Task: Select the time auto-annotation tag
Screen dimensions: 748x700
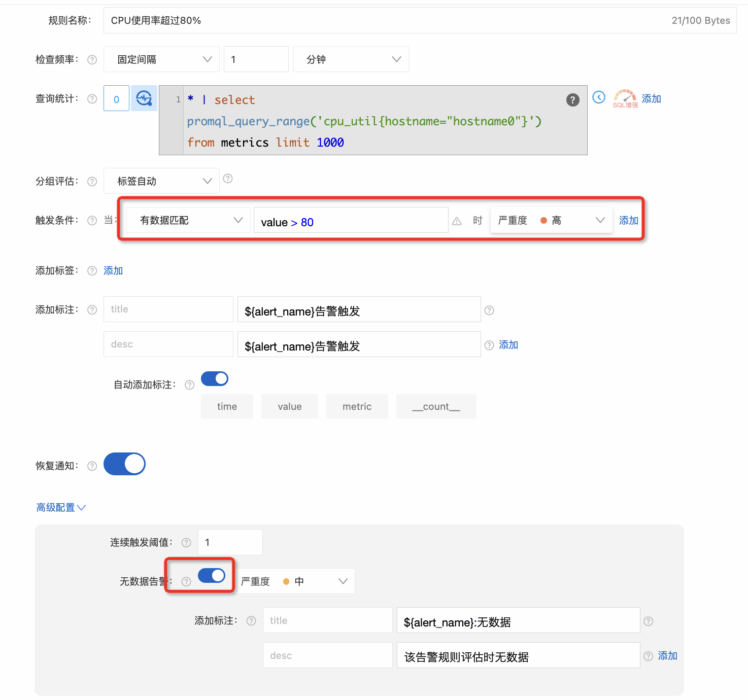Action: (x=227, y=406)
